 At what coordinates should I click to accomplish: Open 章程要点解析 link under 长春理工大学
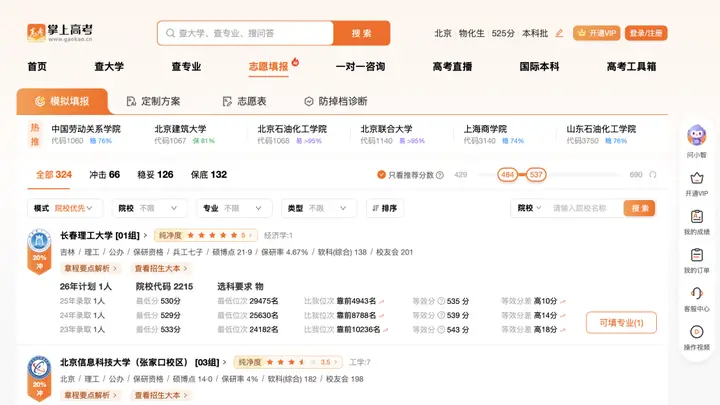(x=90, y=268)
